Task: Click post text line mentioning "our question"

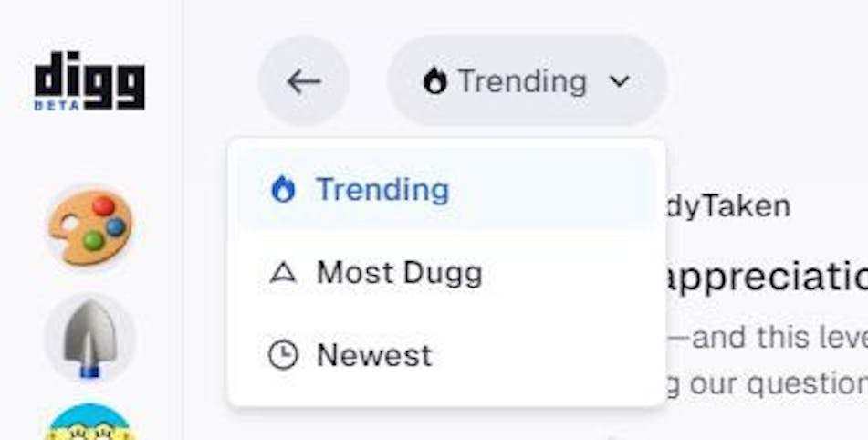Action: tap(767, 383)
